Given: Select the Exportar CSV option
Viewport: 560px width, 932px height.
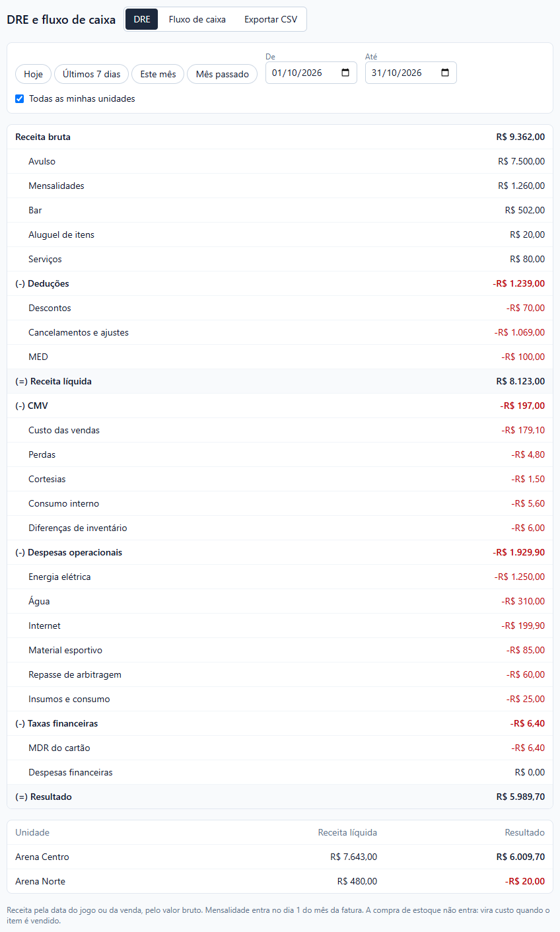Looking at the screenshot, I should [x=271, y=20].
